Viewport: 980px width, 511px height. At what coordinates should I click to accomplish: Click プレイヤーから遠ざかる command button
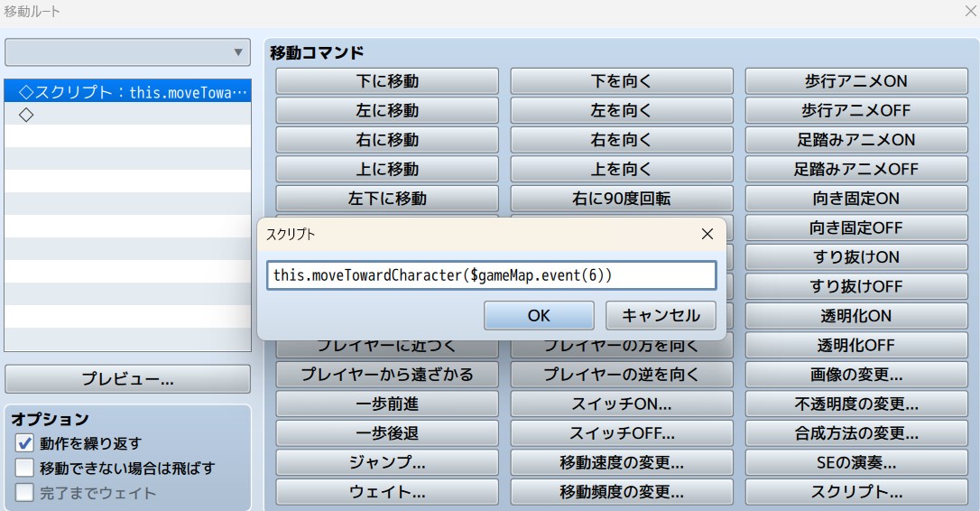coord(387,375)
